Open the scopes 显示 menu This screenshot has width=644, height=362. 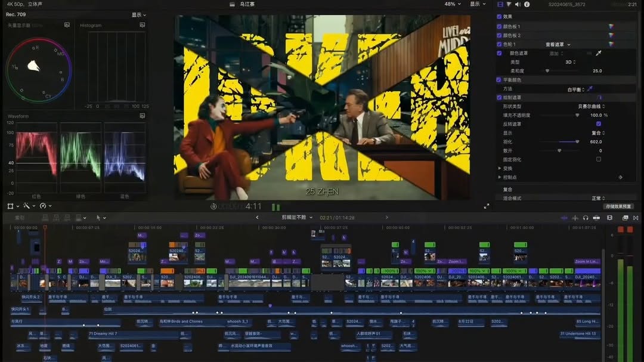(139, 15)
